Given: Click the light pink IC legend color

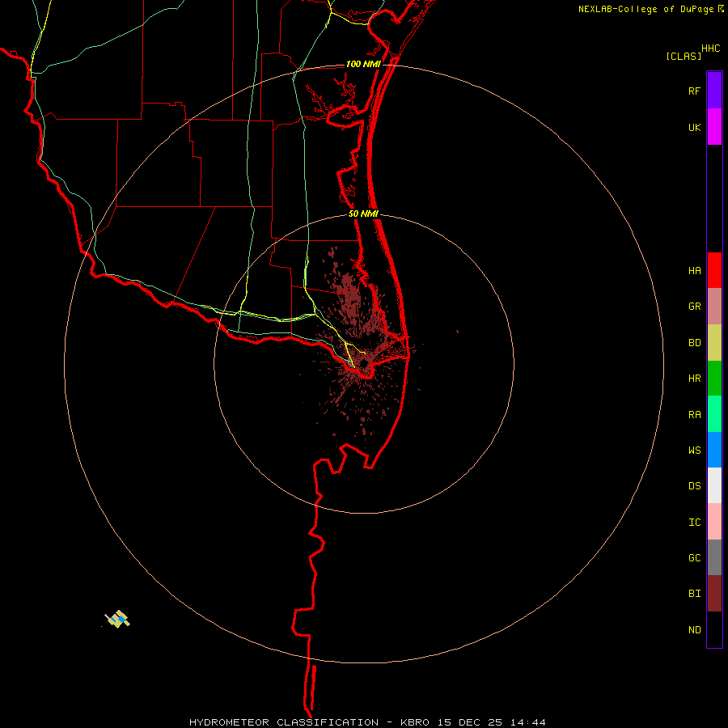Looking at the screenshot, I should pyautogui.click(x=714, y=522).
